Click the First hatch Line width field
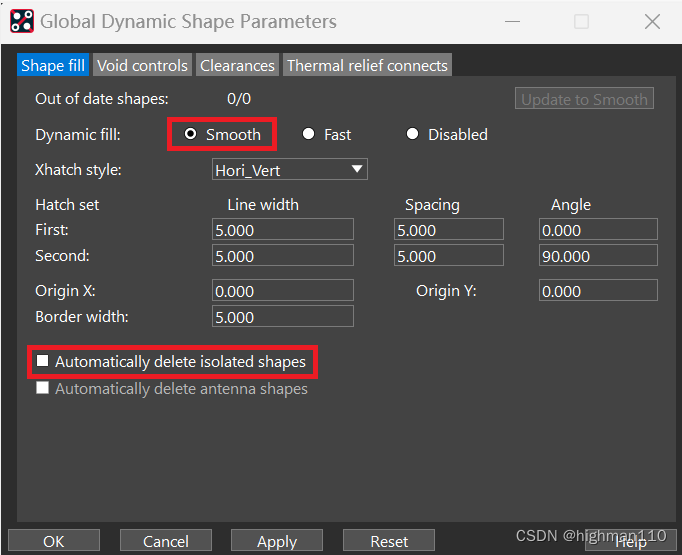This screenshot has width=682, height=555. pyautogui.click(x=283, y=230)
